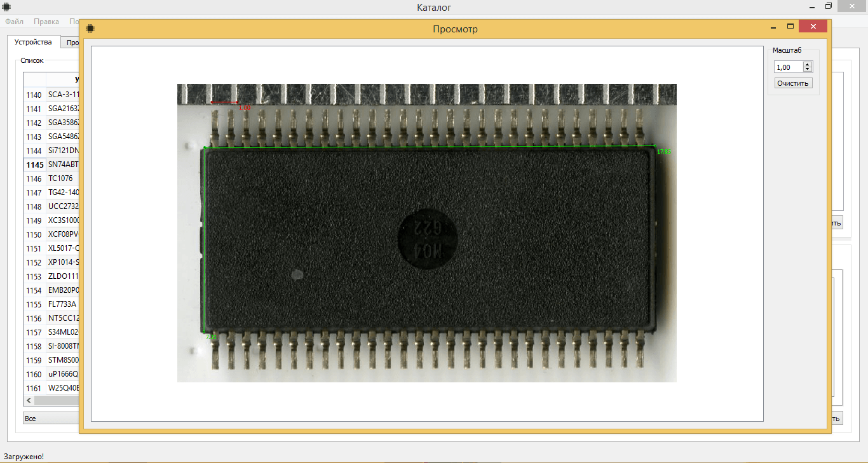This screenshot has width=868, height=463.
Task: Open the Все filter dropdown
Action: point(50,419)
